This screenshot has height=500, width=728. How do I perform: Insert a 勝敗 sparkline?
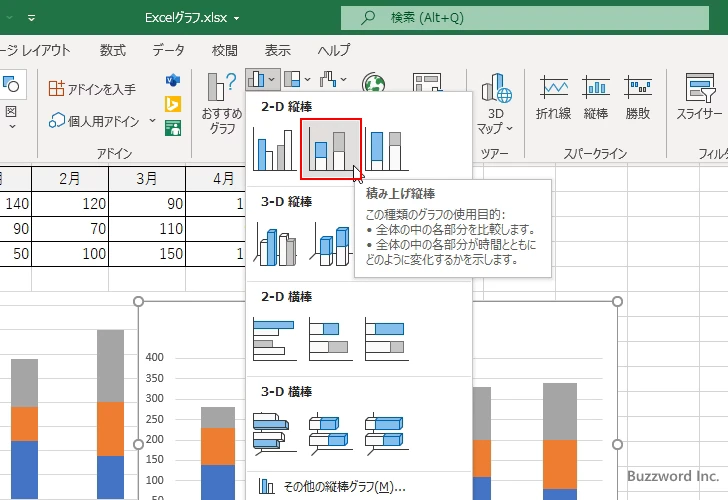pyautogui.click(x=638, y=98)
